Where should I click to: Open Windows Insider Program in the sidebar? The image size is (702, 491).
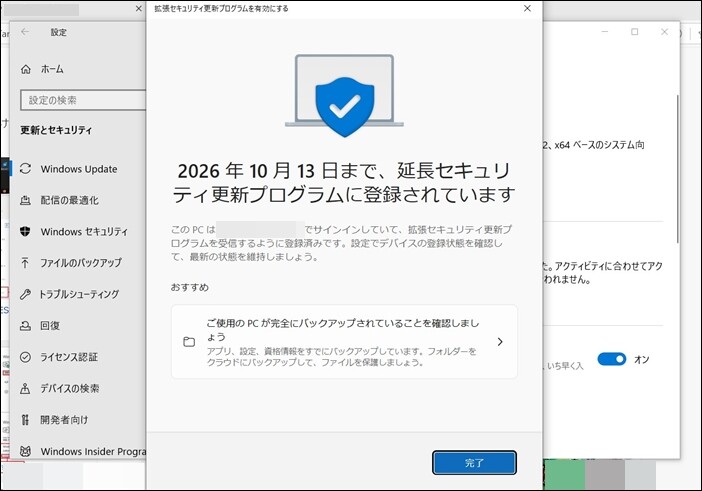(x=93, y=451)
